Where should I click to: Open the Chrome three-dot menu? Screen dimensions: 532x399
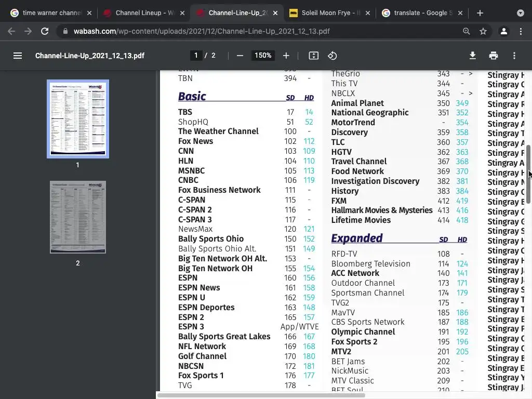click(521, 31)
